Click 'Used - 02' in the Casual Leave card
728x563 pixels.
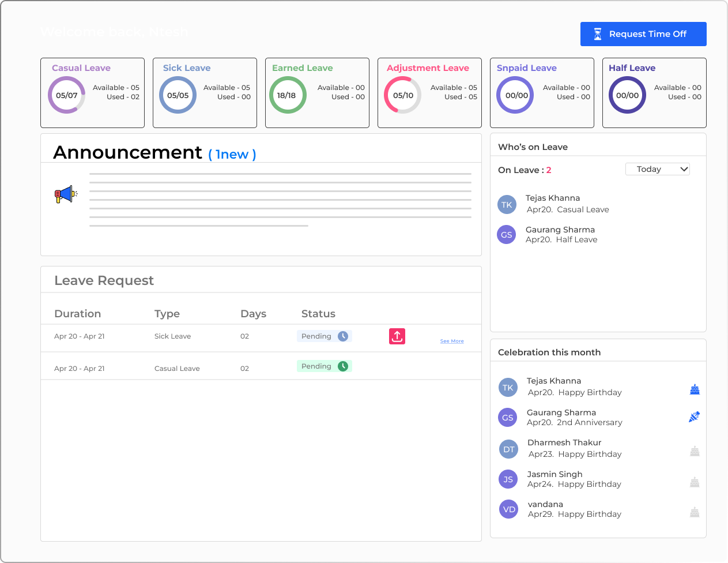pos(123,97)
